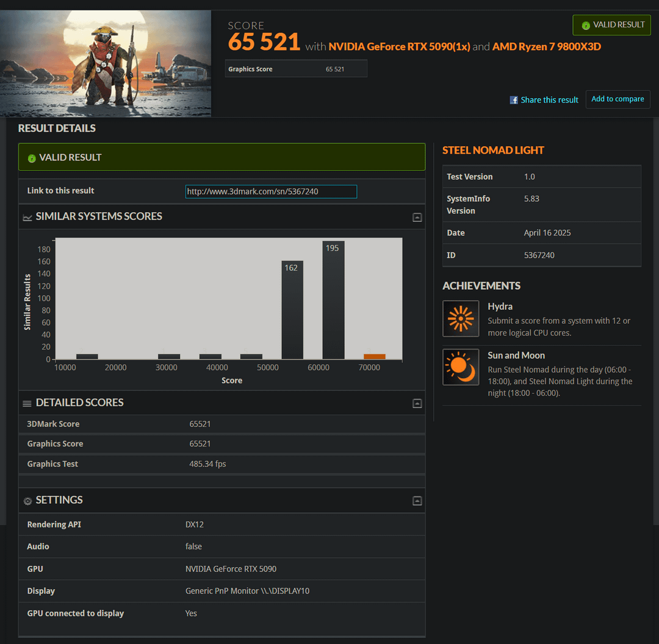The height and width of the screenshot is (644, 659).
Task: Click the ID value 5367240
Action: tap(539, 255)
